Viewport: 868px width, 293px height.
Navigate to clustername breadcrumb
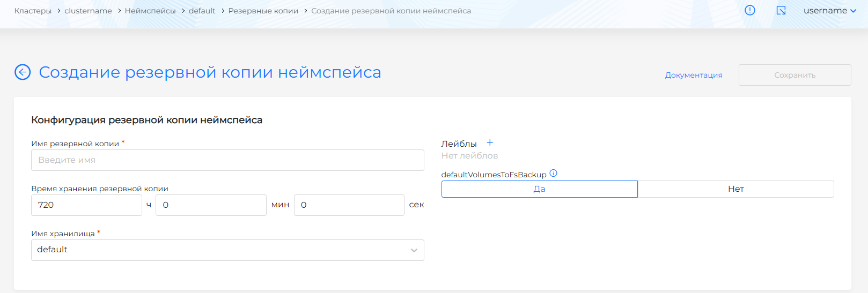88,11
